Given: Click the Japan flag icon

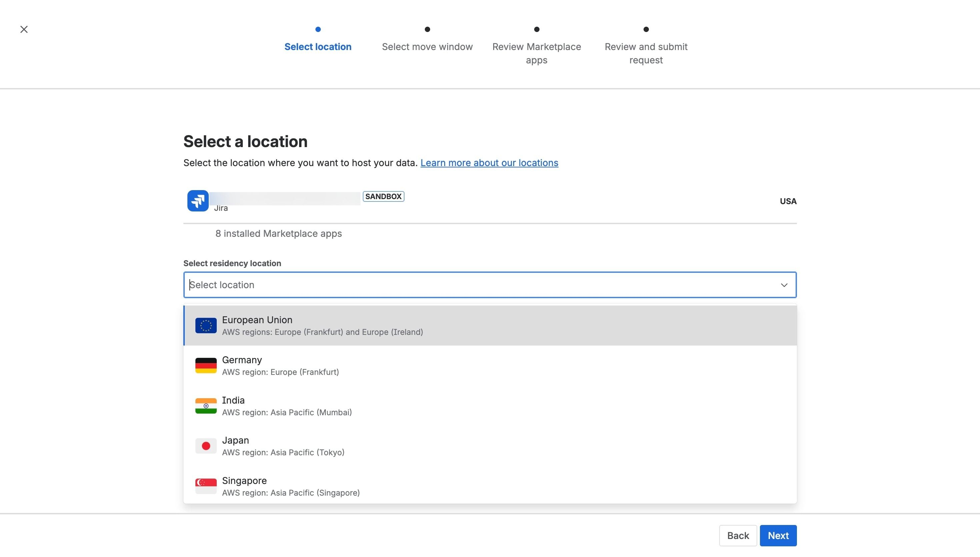Looking at the screenshot, I should point(206,446).
